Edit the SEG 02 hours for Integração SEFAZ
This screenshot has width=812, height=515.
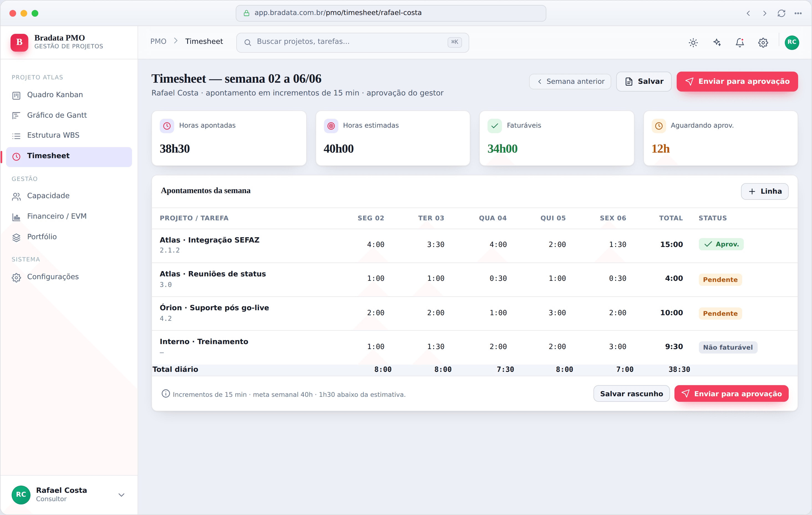375,245
